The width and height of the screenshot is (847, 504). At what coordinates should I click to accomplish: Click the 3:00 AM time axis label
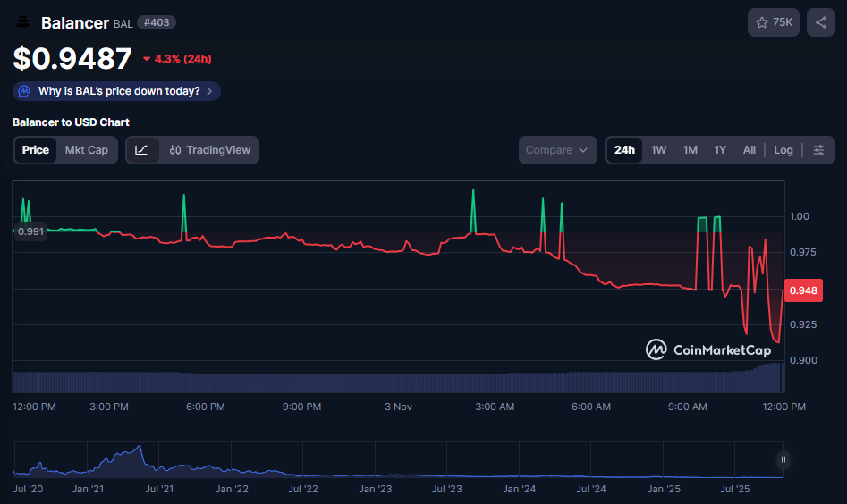click(495, 407)
